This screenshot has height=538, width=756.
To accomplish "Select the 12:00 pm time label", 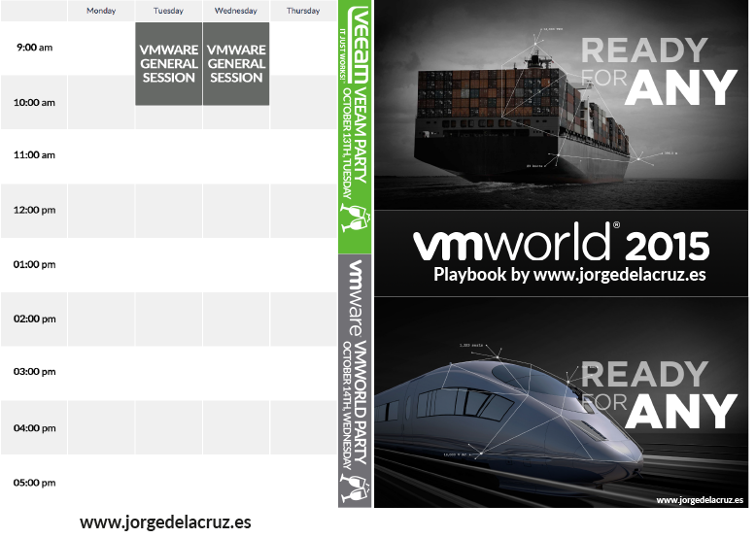I will coord(34,210).
